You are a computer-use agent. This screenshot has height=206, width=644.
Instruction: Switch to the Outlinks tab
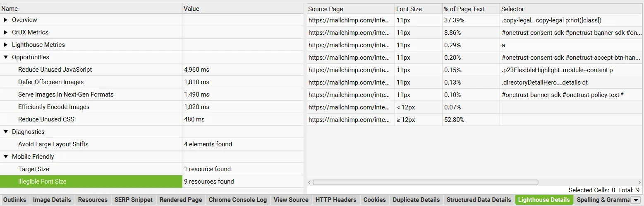(x=14, y=200)
